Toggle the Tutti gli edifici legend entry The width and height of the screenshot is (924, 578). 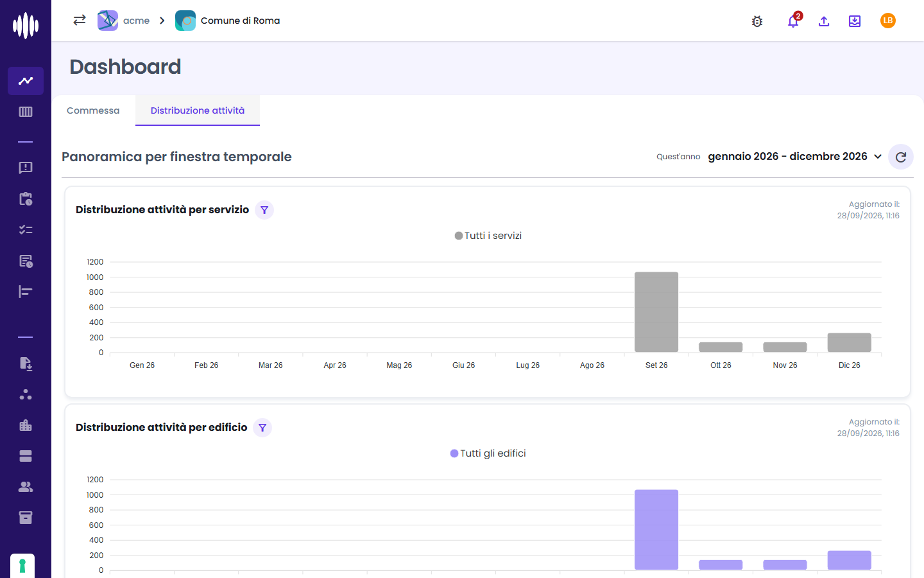(488, 453)
